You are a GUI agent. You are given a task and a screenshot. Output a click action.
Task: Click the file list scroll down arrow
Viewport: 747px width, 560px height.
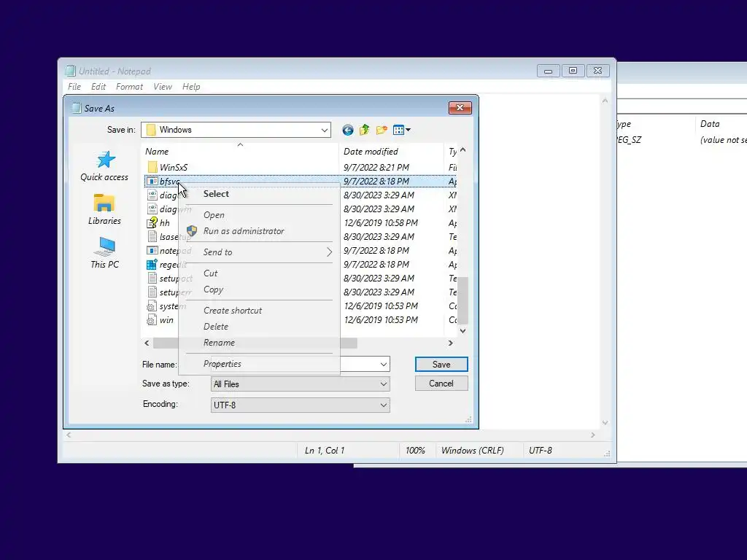(x=462, y=331)
